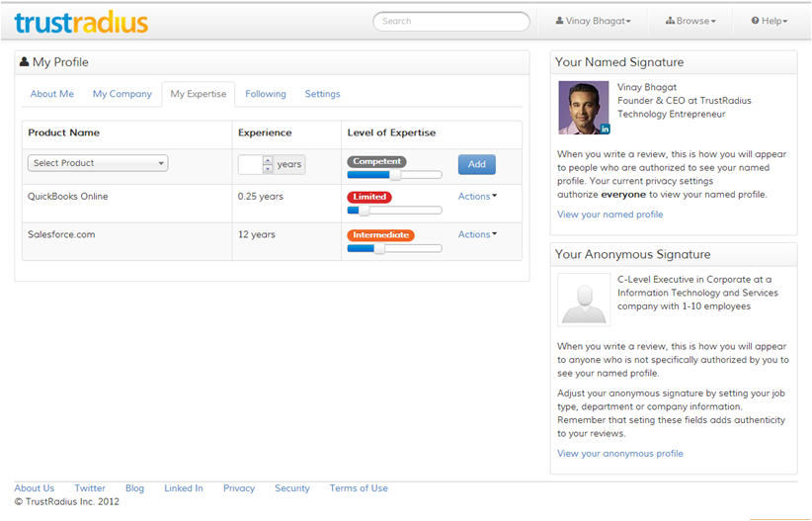Open the Blog footer link
The width and height of the screenshot is (812, 521).
click(134, 487)
